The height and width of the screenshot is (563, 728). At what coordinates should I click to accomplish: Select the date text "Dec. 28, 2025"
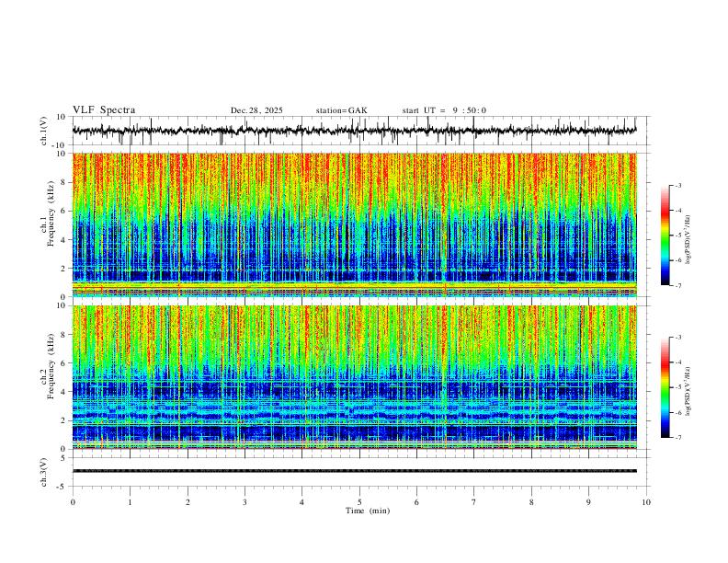[x=256, y=110]
